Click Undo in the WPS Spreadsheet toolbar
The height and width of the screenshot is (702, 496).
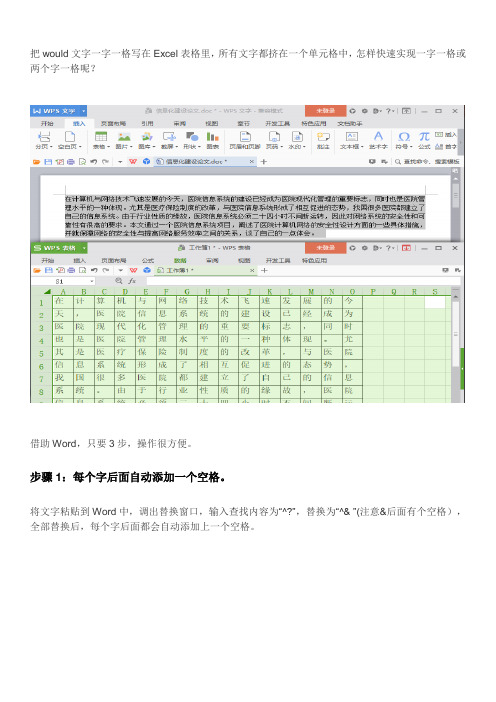pos(94,270)
